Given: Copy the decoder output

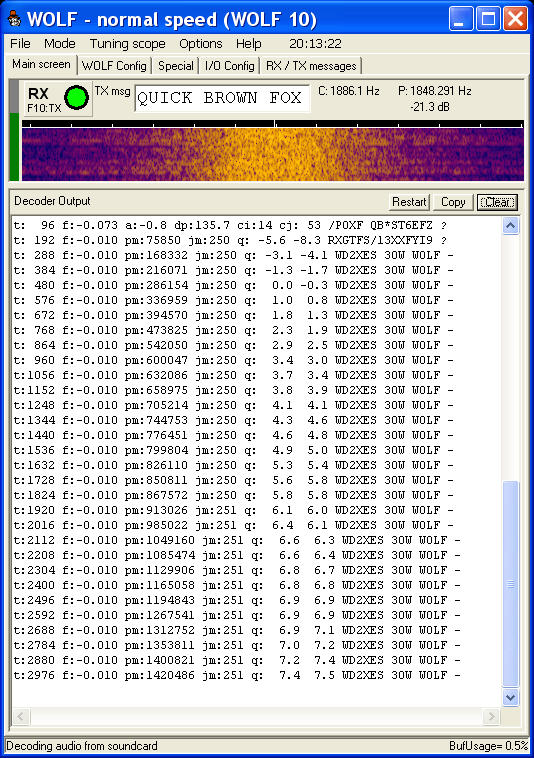Looking at the screenshot, I should point(453,202).
